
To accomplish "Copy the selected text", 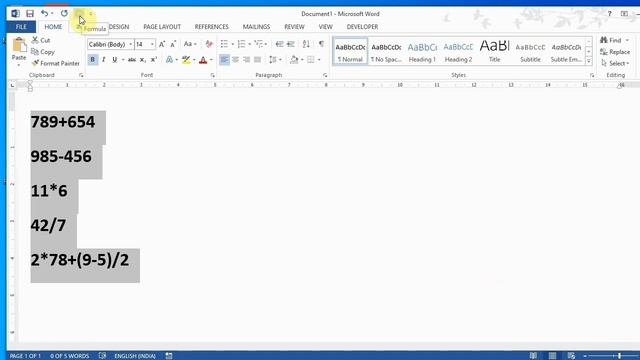I will 43,52.
